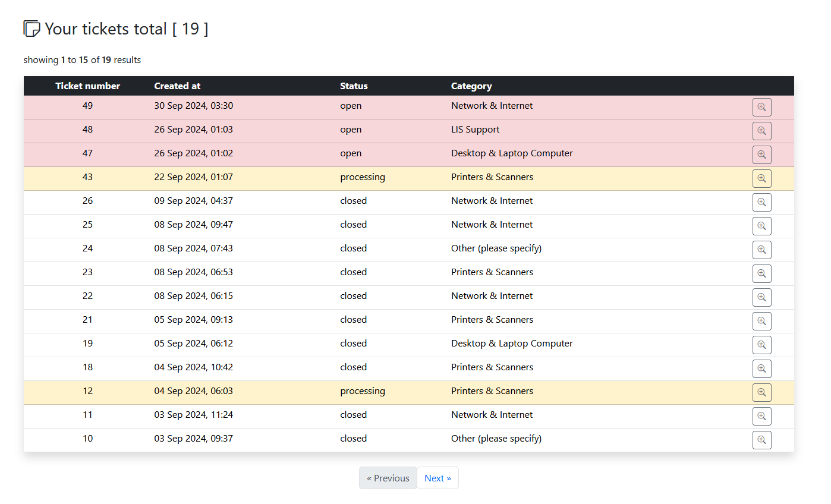Click 'Network & Internet' in ticket 49 row

pos(492,106)
